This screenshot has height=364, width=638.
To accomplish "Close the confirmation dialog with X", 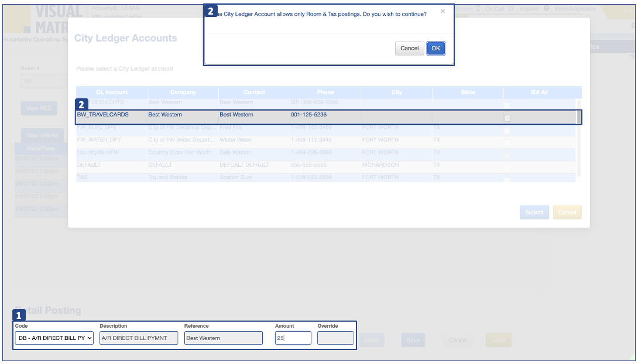I will point(443,11).
